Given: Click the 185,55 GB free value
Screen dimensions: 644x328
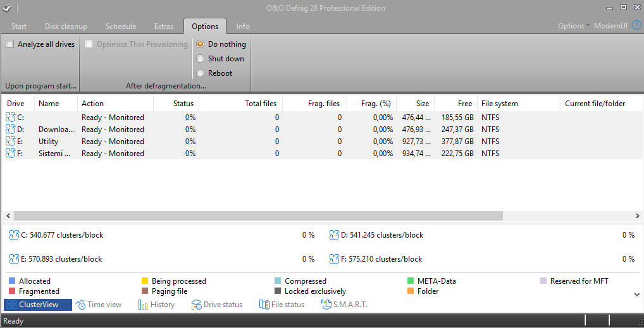Looking at the screenshot, I should point(457,118).
